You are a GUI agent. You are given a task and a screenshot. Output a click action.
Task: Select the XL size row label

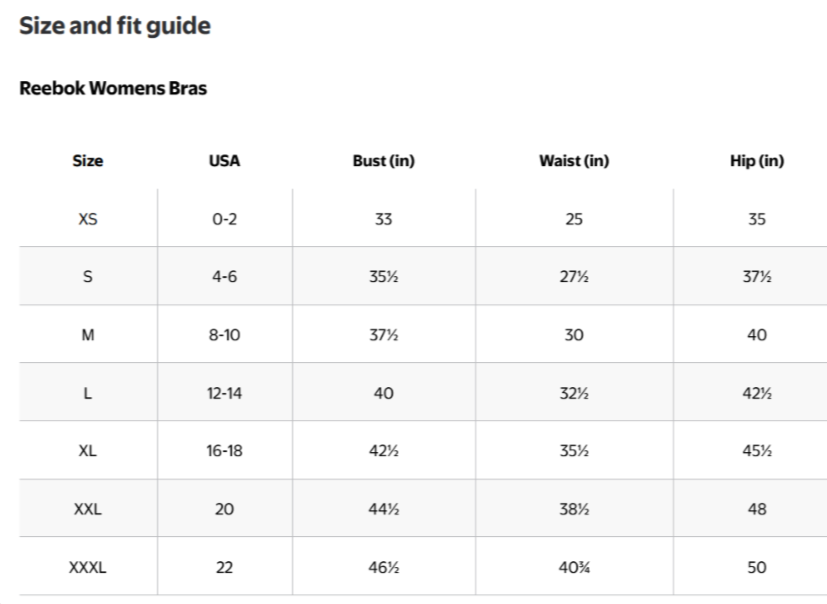[x=88, y=451]
